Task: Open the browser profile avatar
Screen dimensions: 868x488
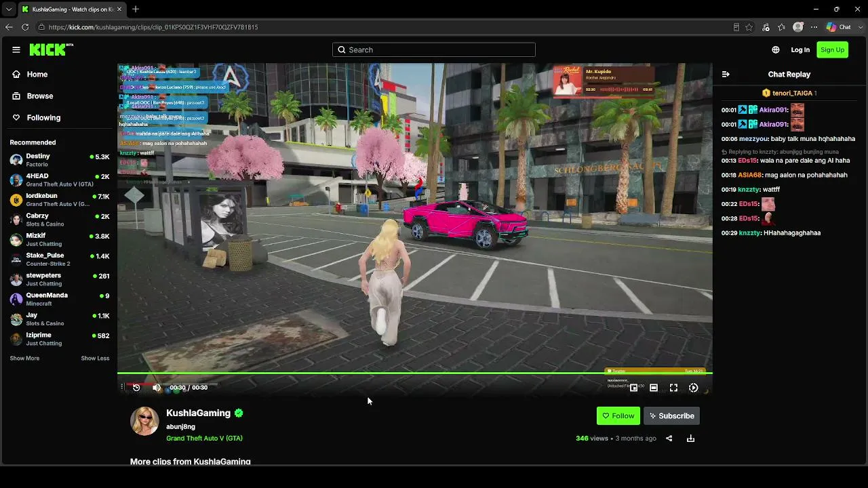Action: [x=798, y=27]
